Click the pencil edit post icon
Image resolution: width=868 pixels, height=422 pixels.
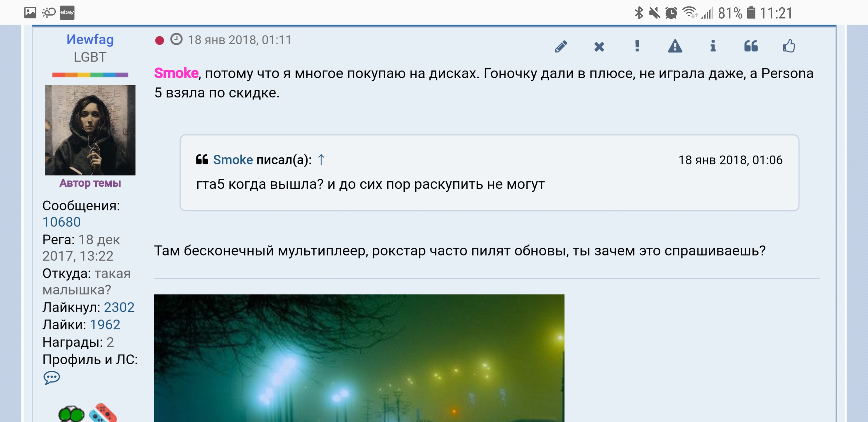pos(561,47)
